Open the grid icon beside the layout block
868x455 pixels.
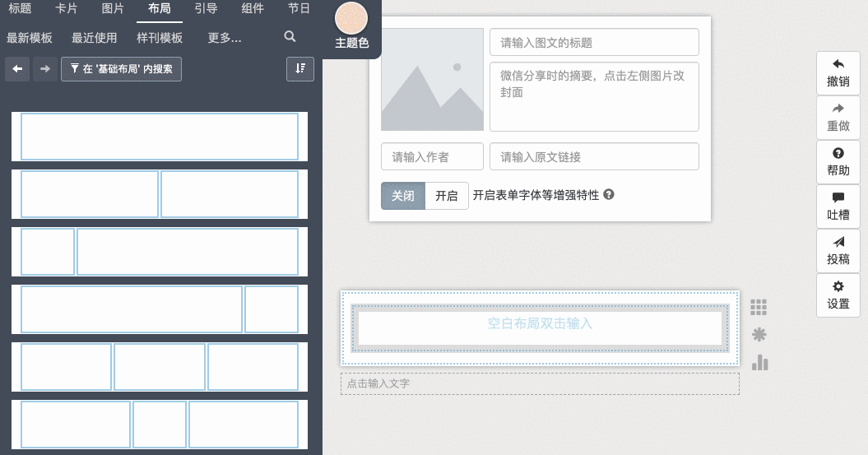pyautogui.click(x=759, y=307)
